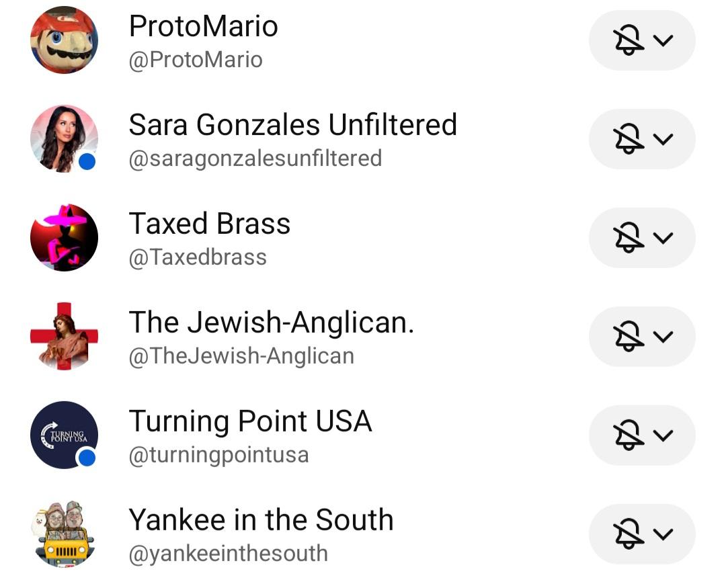Open Sara Gonzales Unfiltered channel title
Screen dimensions: 726x588
pyautogui.click(x=292, y=125)
